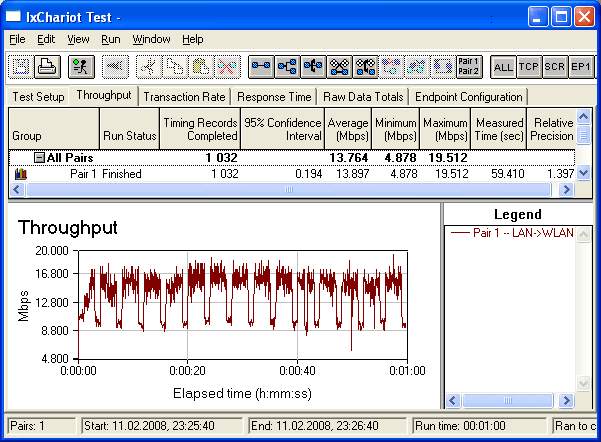This screenshot has height=442, width=601.
Task: Open the Help menu
Action: click(193, 39)
